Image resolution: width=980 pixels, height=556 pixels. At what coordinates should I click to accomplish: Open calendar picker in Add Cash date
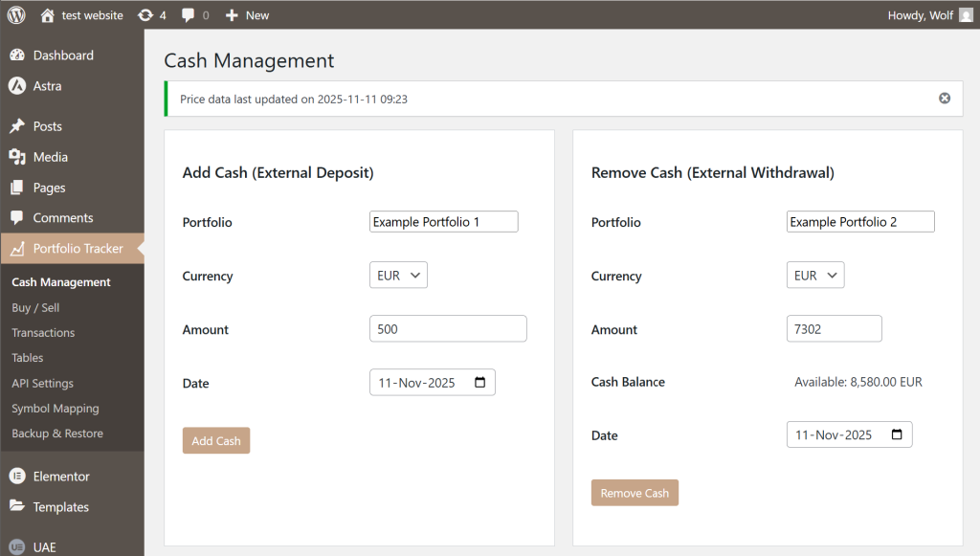479,383
